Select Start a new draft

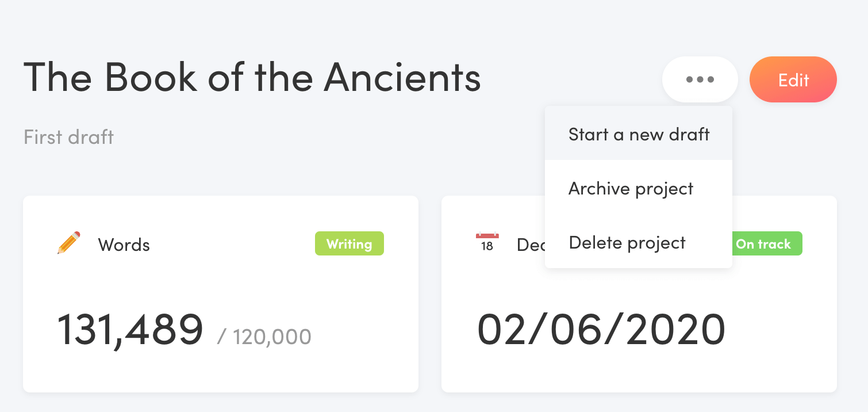coord(639,134)
